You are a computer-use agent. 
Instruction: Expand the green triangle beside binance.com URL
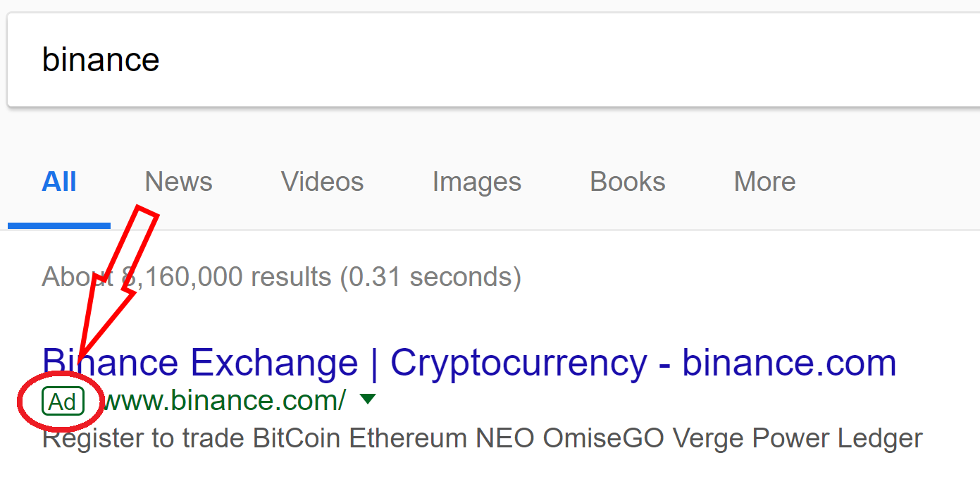[x=368, y=399]
